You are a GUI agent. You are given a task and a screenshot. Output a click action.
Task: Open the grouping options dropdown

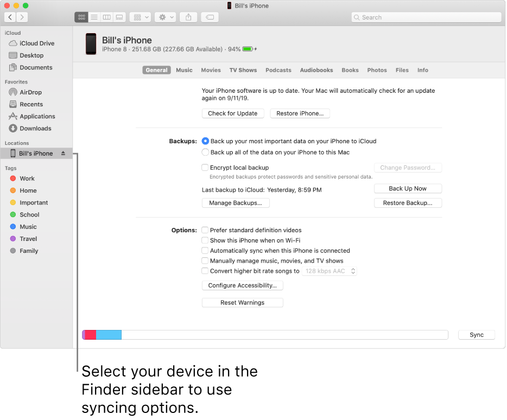(x=140, y=17)
